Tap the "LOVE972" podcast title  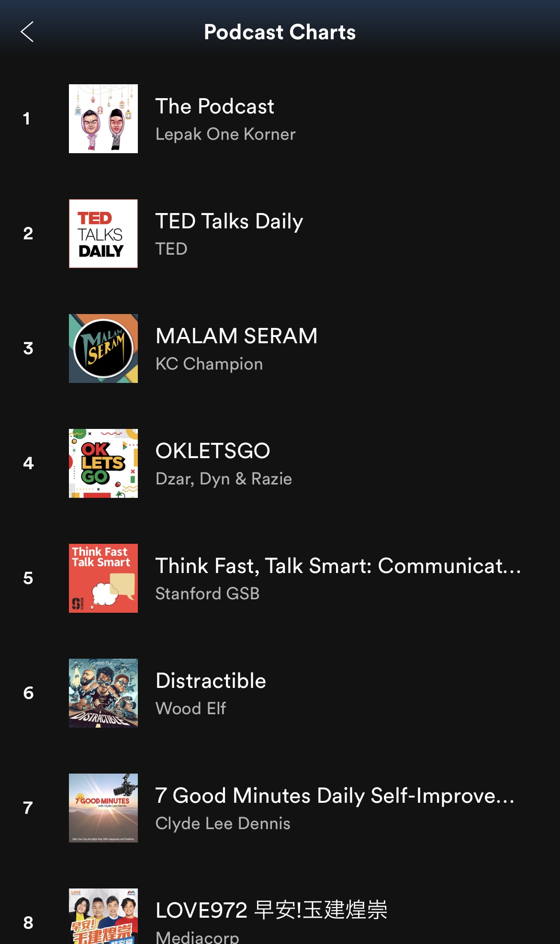[x=271, y=910]
